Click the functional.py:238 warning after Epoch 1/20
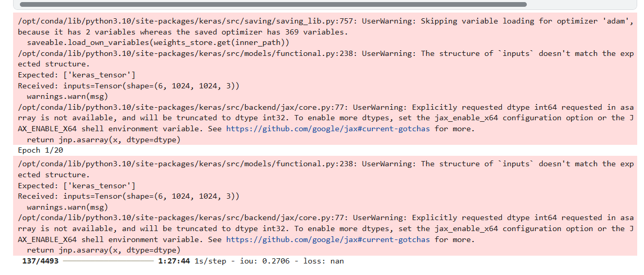The width and height of the screenshot is (644, 275). (326, 164)
